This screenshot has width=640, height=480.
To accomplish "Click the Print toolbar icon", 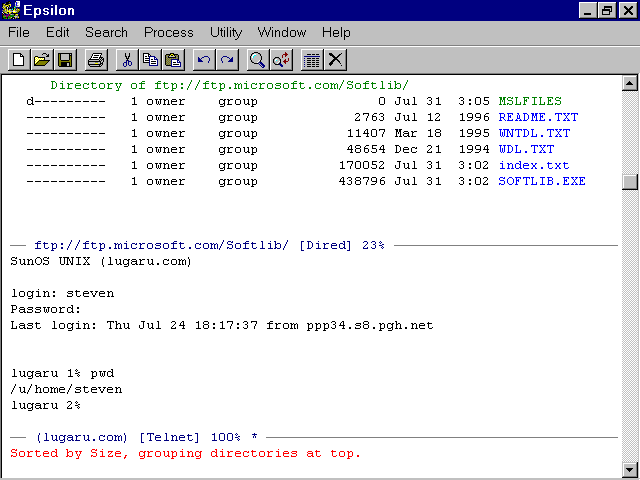I will (96, 60).
